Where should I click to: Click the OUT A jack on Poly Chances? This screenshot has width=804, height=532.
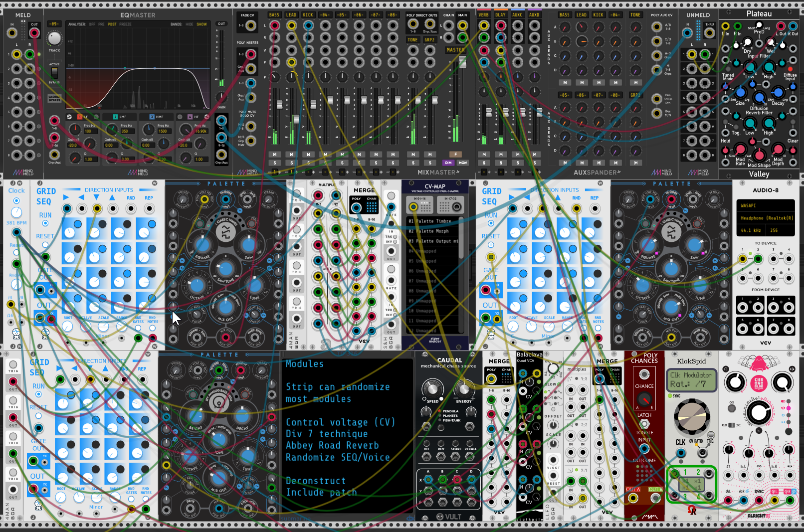point(633,498)
